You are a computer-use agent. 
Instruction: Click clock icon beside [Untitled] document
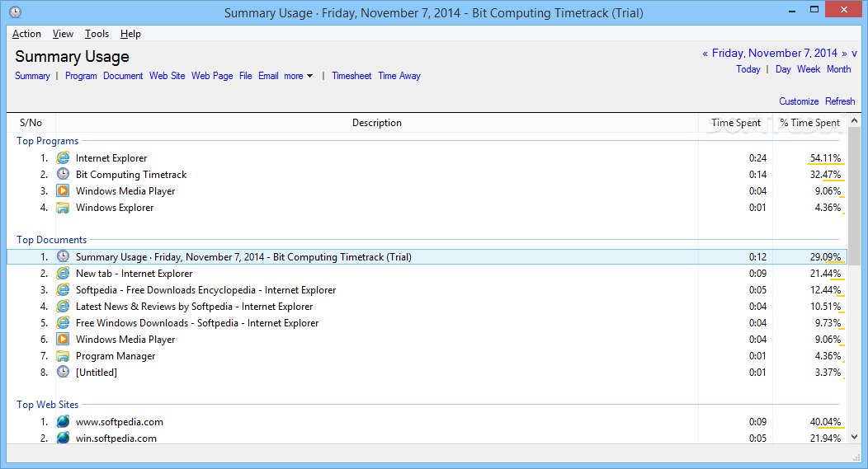click(x=63, y=373)
